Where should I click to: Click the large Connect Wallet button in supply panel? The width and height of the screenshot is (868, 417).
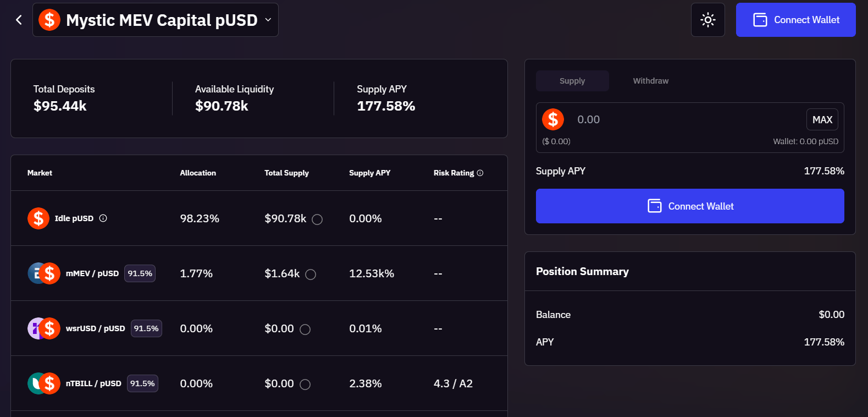tap(690, 206)
